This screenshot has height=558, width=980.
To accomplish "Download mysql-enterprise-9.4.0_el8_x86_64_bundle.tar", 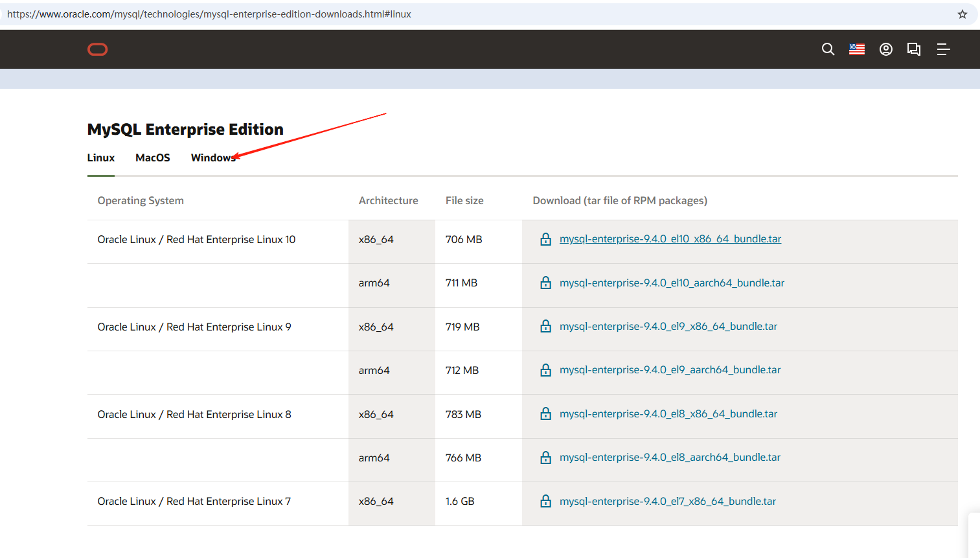I will pos(668,413).
